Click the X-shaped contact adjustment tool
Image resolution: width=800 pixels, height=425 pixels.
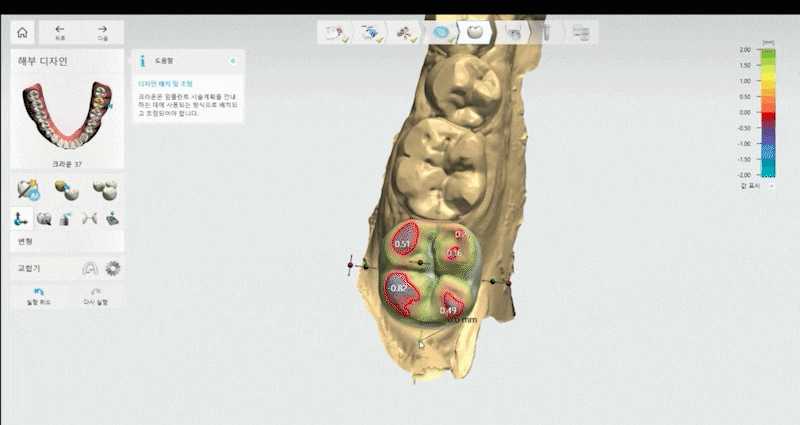[x=88, y=218]
